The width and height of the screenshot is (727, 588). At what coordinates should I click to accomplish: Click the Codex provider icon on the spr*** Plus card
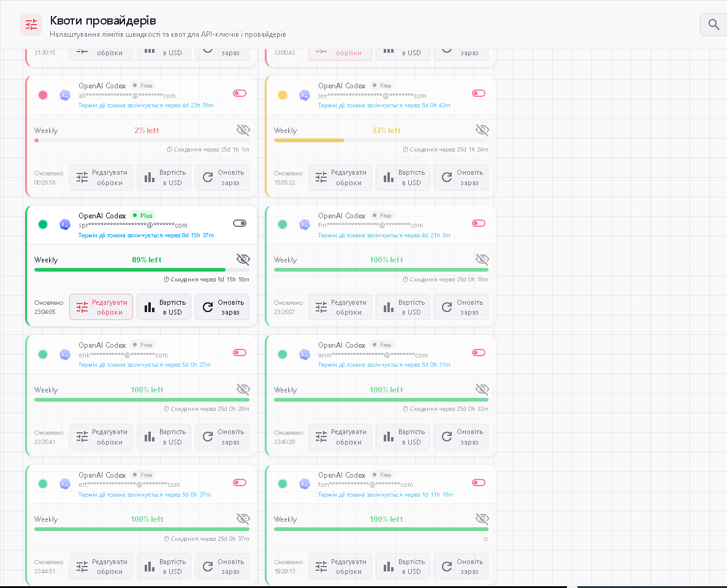65,224
